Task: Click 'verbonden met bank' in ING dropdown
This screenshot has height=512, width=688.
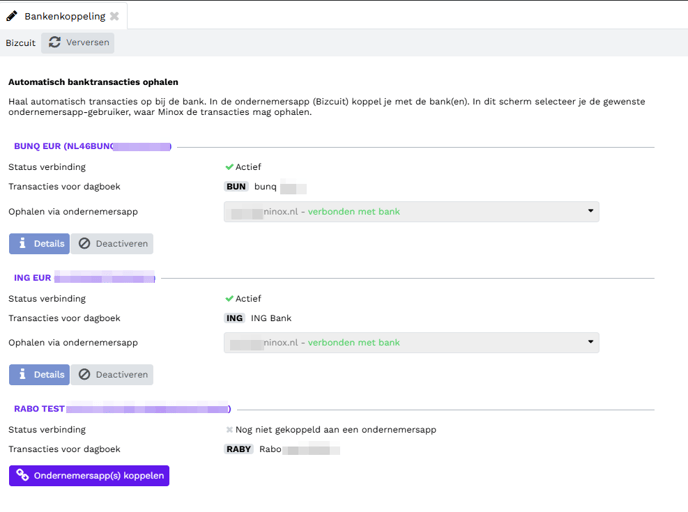Action: click(354, 343)
